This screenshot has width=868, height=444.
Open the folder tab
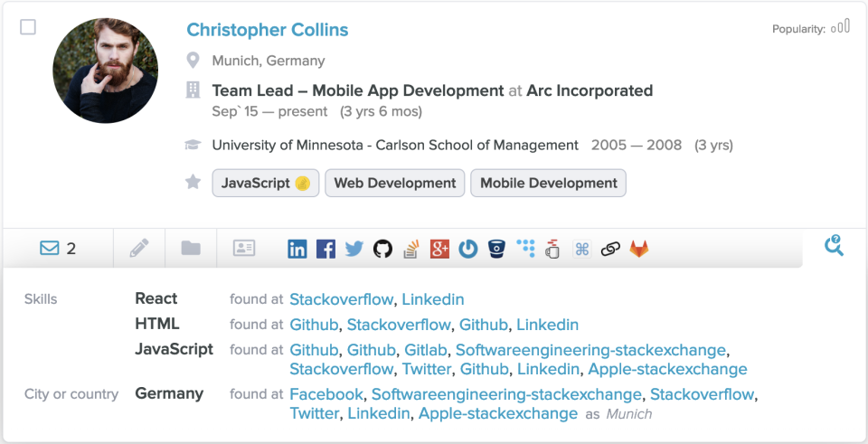191,249
